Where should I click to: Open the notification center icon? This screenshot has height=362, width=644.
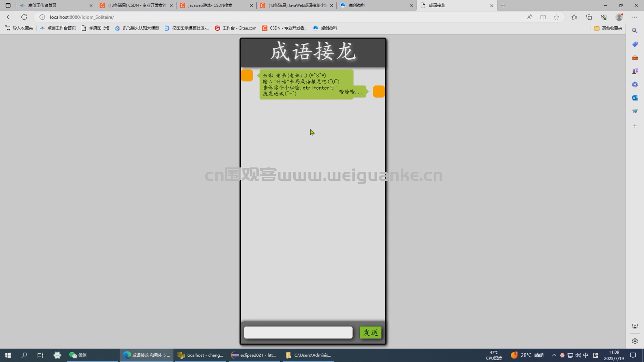(633, 355)
